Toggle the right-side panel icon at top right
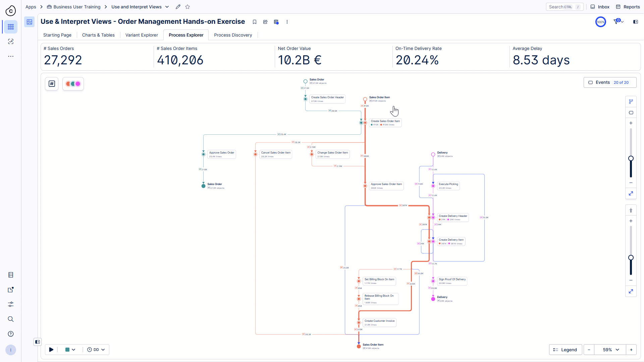 click(636, 22)
